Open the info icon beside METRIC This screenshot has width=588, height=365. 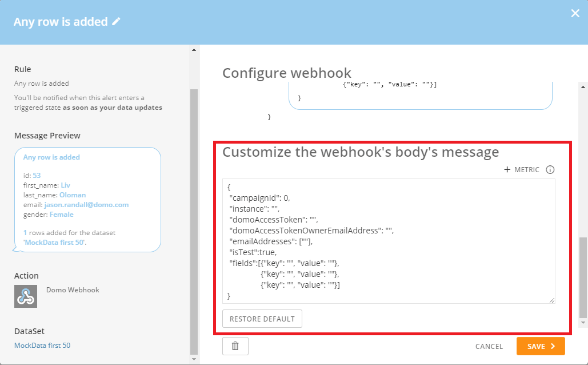coord(550,170)
